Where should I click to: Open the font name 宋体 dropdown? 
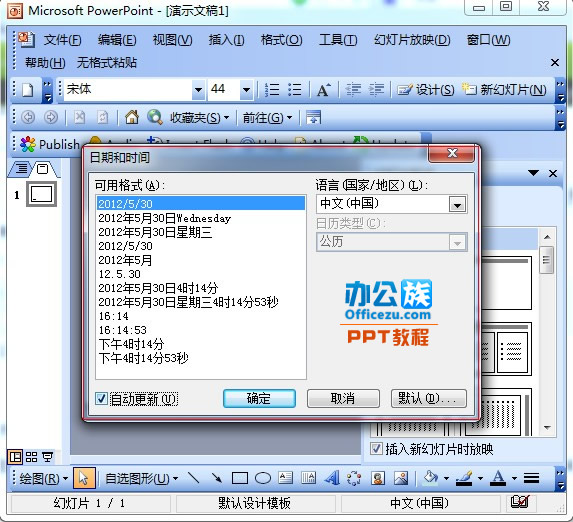[198, 90]
